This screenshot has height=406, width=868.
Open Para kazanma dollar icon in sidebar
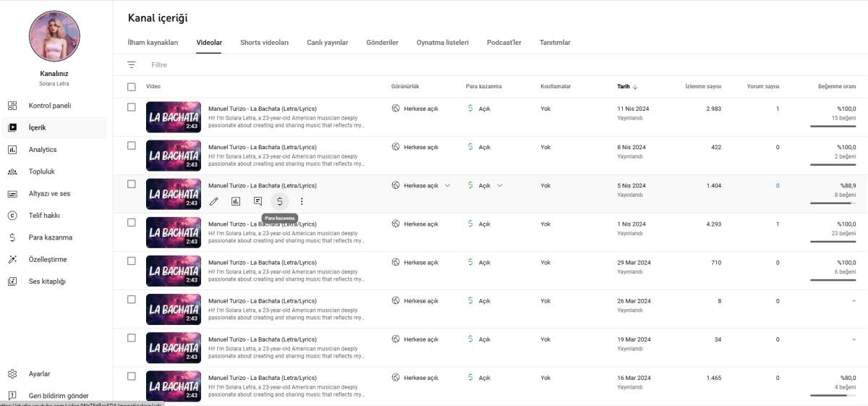coord(12,237)
